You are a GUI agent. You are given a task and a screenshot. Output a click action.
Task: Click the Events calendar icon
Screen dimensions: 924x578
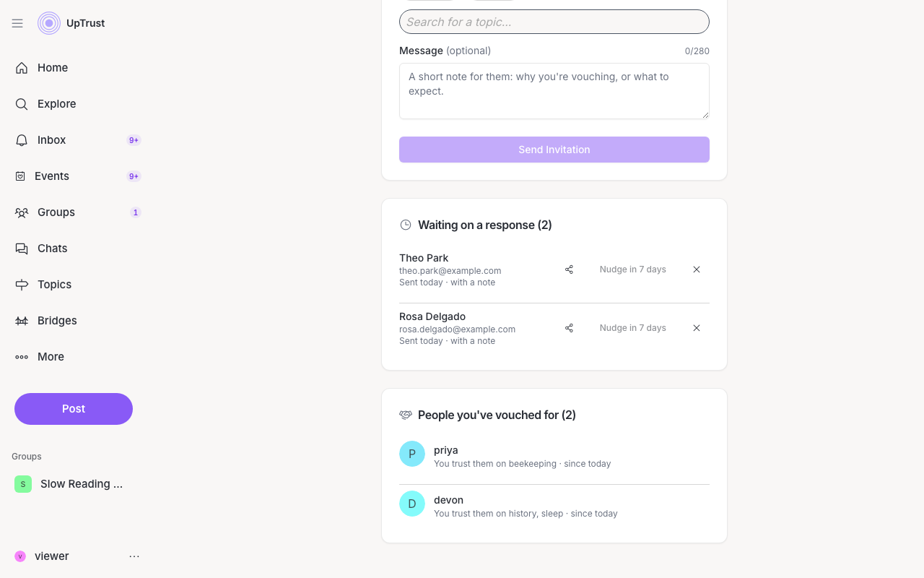click(20, 176)
